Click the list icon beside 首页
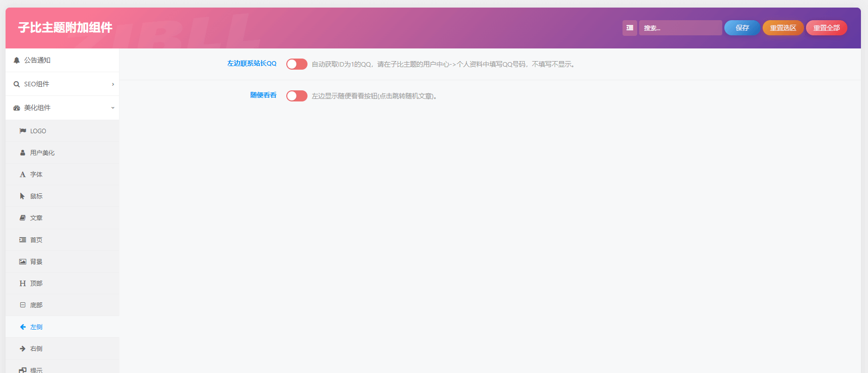This screenshot has width=868, height=373. pyautogui.click(x=23, y=240)
